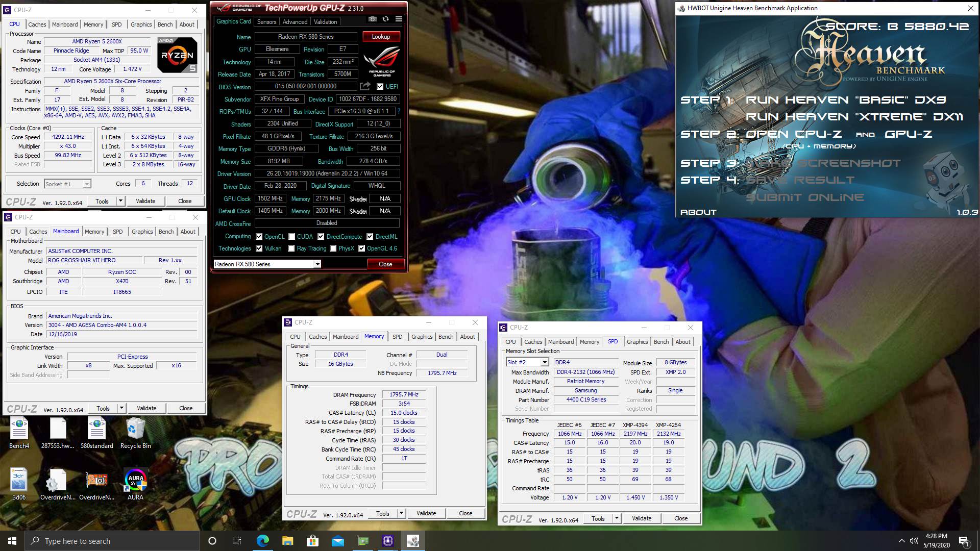Viewport: 980px width, 551px height.
Task: Open Cortana from taskbar
Action: [x=212, y=541]
